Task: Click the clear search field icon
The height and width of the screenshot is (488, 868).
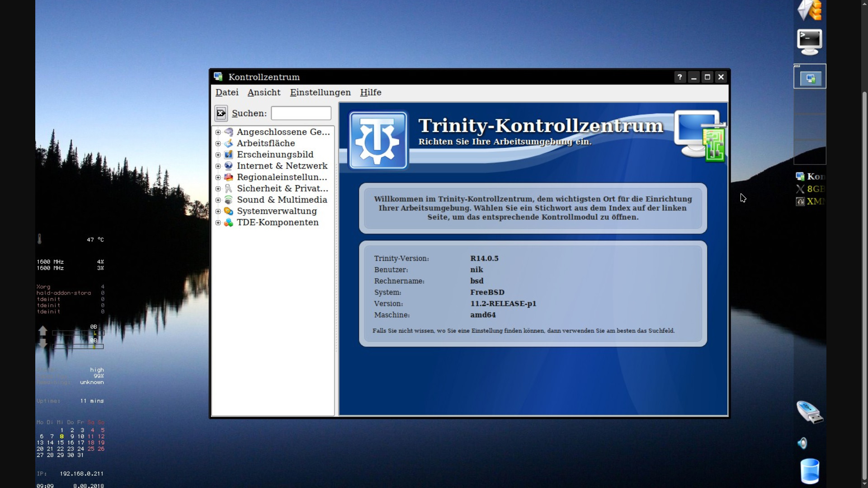Action: pos(221,113)
